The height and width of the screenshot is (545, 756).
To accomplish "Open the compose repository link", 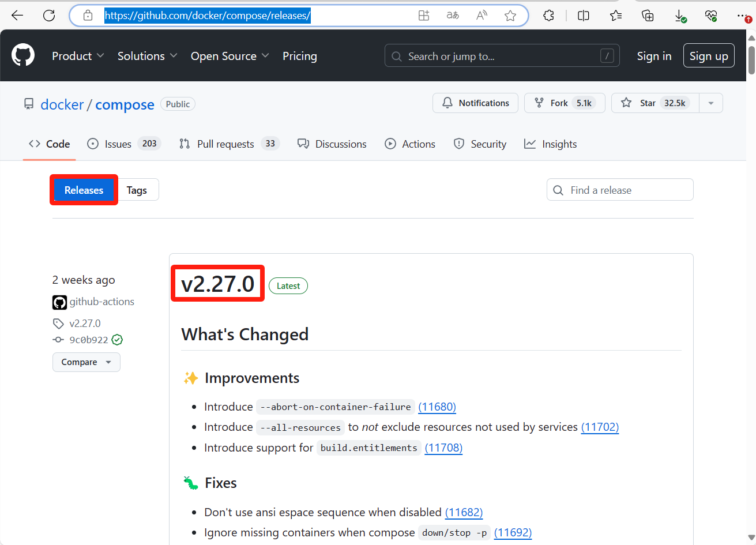I will pyautogui.click(x=125, y=104).
